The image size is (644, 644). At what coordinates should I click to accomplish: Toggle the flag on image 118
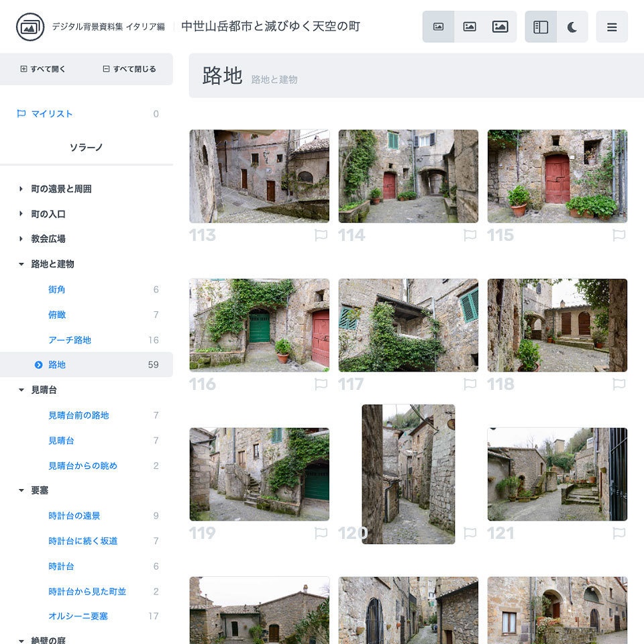(x=619, y=384)
